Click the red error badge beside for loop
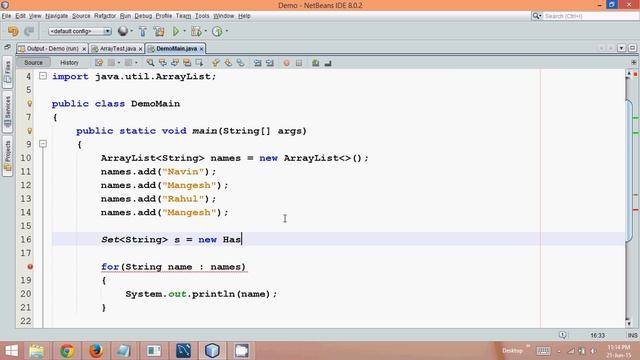 (x=30, y=267)
